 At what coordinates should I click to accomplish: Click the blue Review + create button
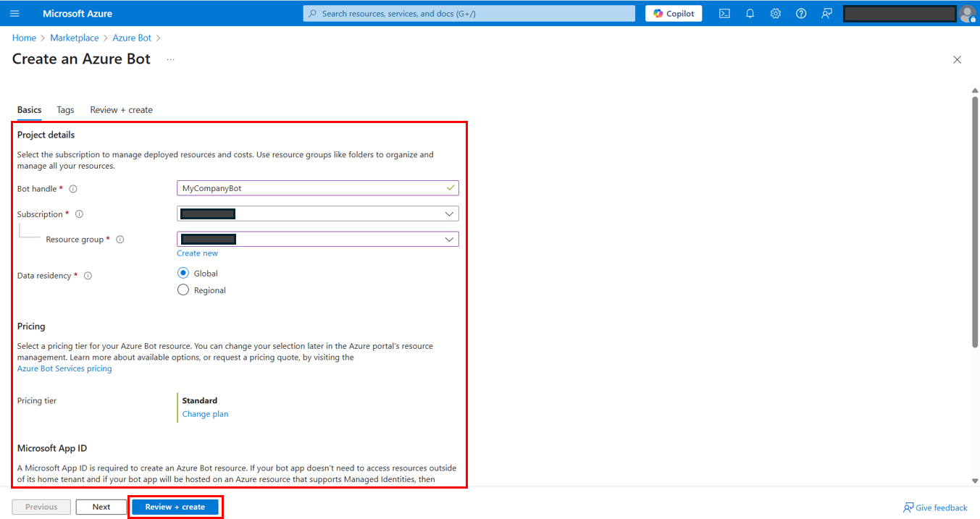(175, 507)
